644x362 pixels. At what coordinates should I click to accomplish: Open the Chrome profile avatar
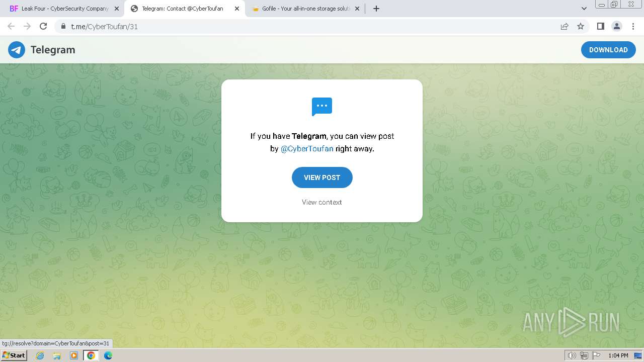[617, 26]
